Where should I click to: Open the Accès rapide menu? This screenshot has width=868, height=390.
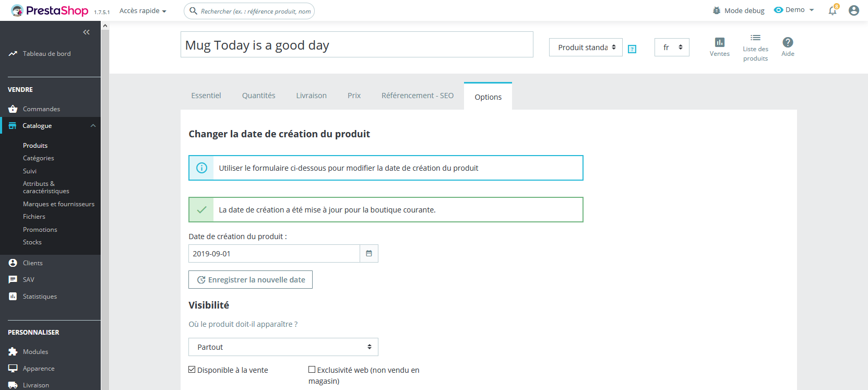coord(142,11)
